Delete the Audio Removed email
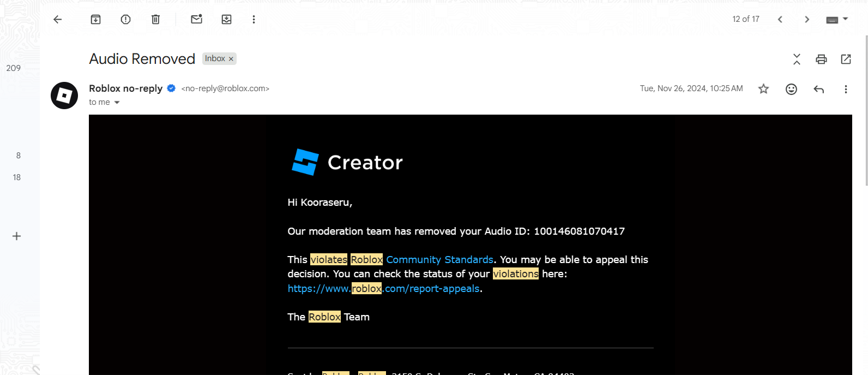 pos(155,20)
